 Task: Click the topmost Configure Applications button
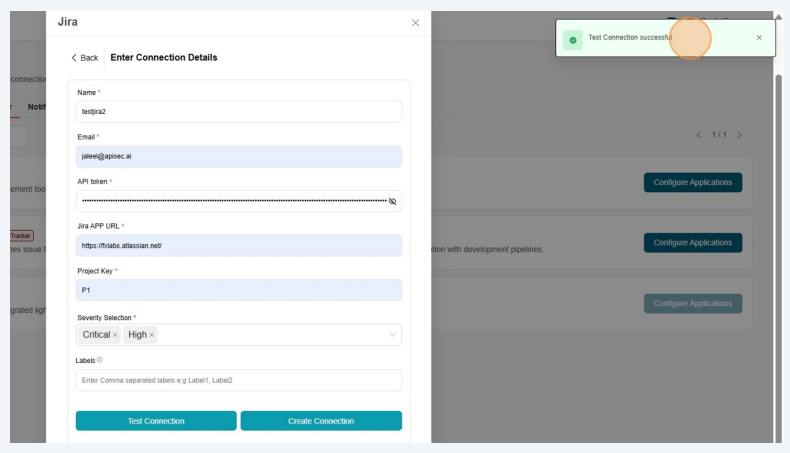[692, 182]
